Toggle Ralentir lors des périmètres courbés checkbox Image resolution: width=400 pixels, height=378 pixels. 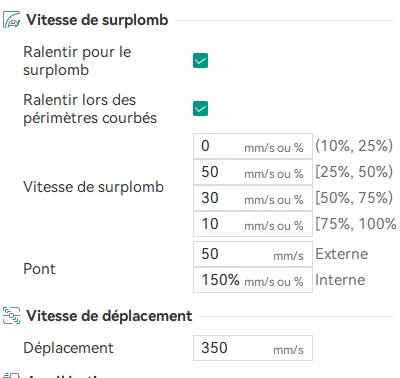pos(200,109)
